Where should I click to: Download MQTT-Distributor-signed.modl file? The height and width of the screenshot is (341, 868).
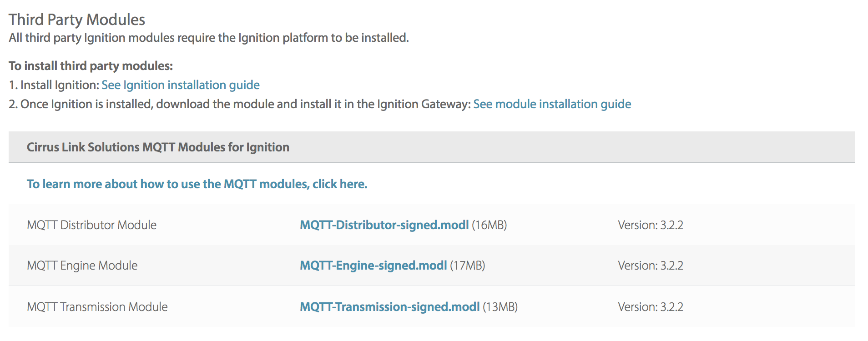pyautogui.click(x=384, y=225)
